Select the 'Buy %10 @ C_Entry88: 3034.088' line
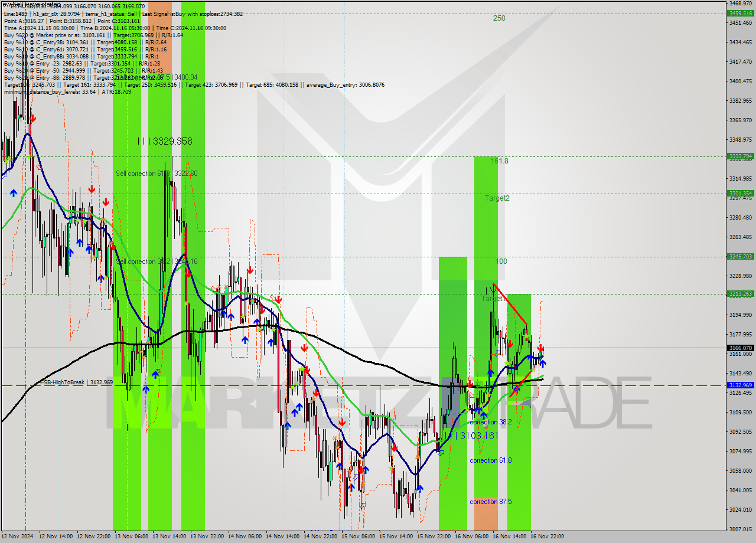 coord(80,56)
